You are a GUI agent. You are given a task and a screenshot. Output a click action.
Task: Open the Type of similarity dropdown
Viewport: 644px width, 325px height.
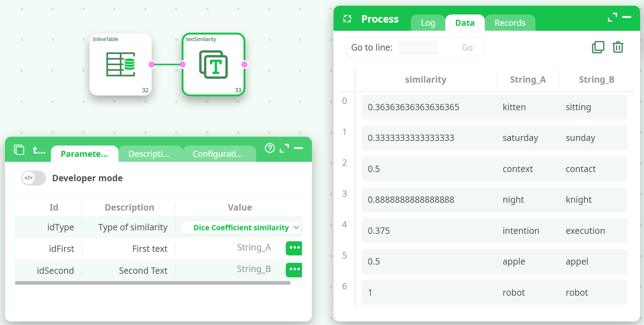[241, 227]
